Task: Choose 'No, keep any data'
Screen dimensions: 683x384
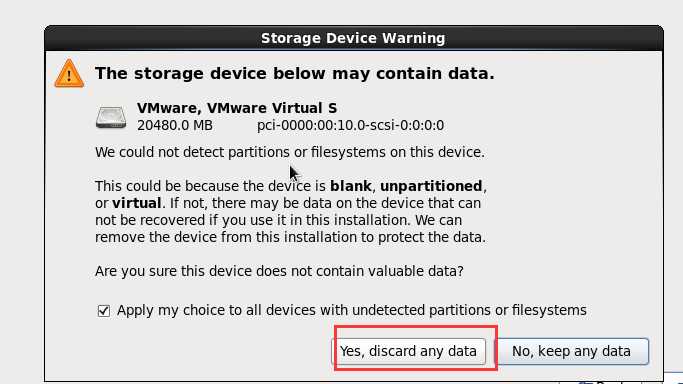Action: (x=571, y=351)
